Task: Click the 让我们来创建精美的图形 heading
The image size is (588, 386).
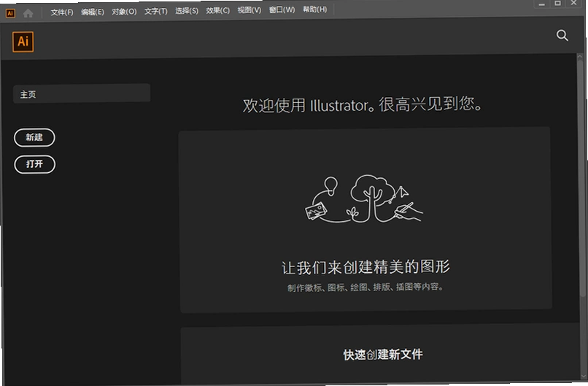Action: (365, 267)
